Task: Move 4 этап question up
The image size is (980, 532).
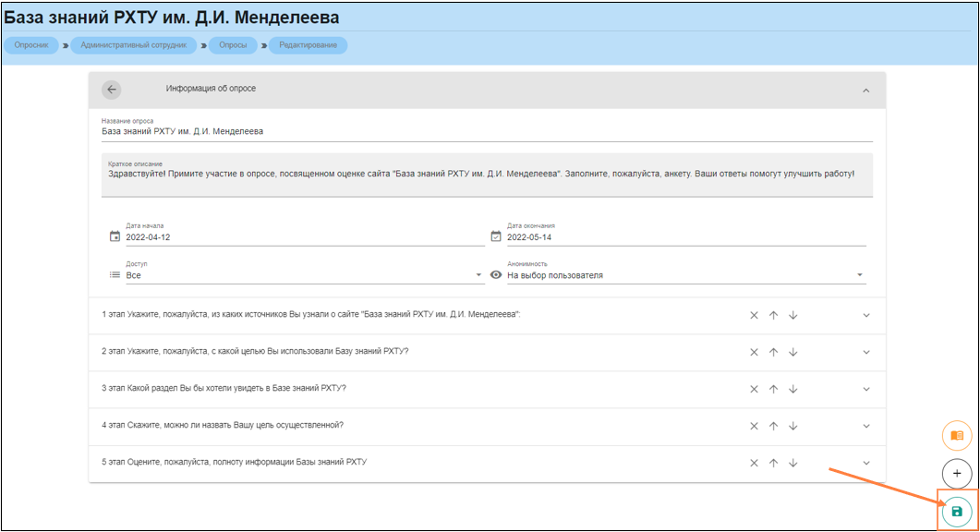Action: point(773,426)
